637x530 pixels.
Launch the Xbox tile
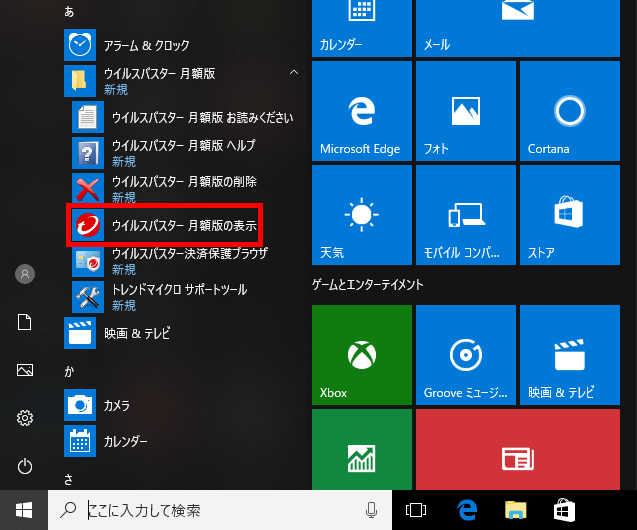(x=360, y=355)
